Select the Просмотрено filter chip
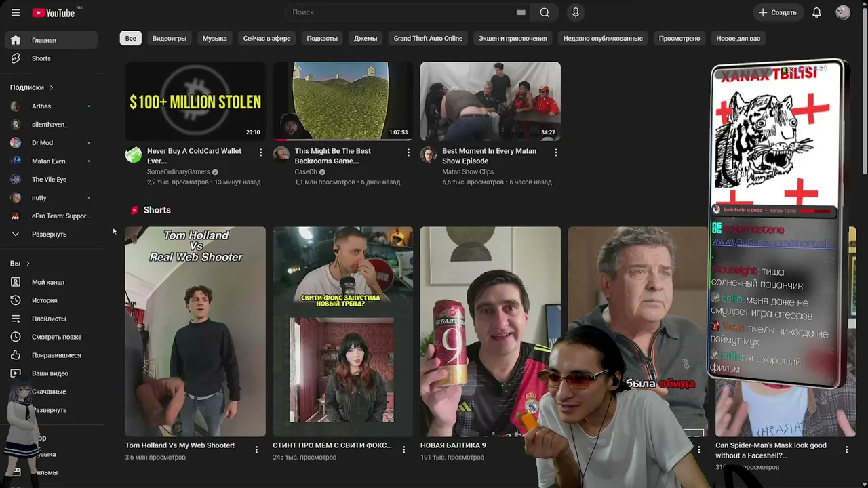 [679, 39]
